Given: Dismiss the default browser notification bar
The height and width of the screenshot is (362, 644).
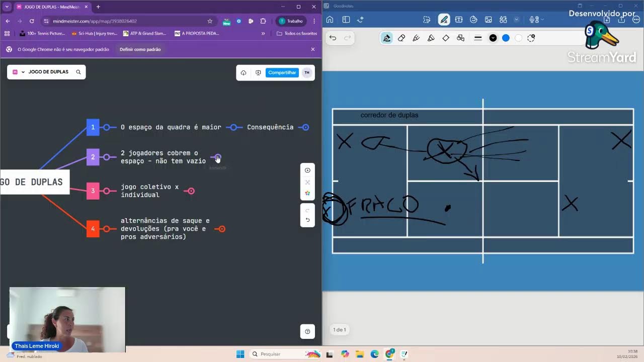Looking at the screenshot, I should click(x=313, y=49).
